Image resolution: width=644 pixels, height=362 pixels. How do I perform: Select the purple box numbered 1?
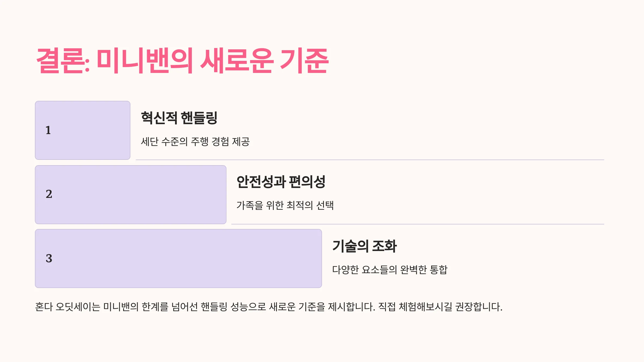(x=83, y=130)
